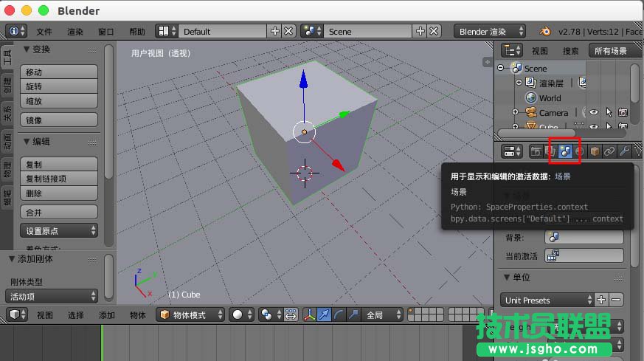644x361 pixels.
Task: Click the World globe icon in the outliner
Action: (531, 97)
